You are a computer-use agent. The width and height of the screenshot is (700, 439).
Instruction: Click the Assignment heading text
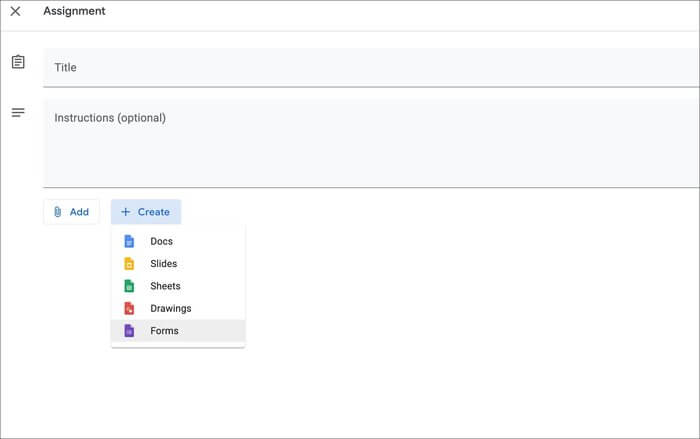point(74,11)
